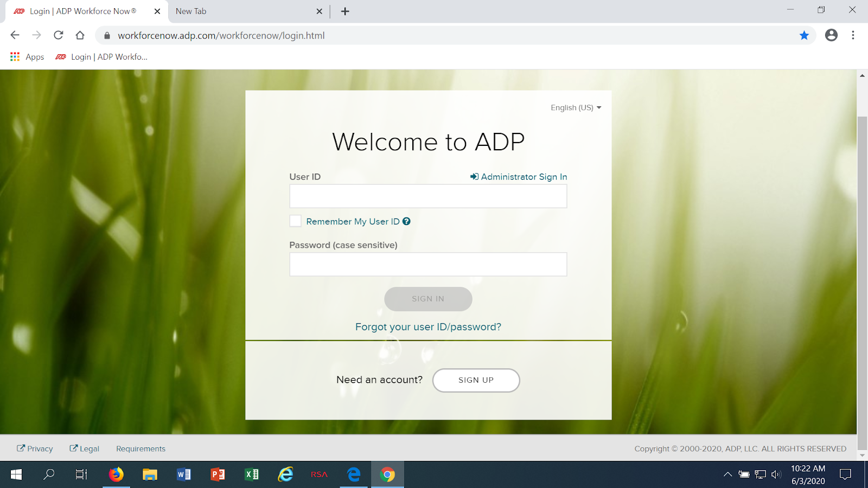Open the volume tray icon
This screenshot has width=868, height=488.
tap(776, 474)
